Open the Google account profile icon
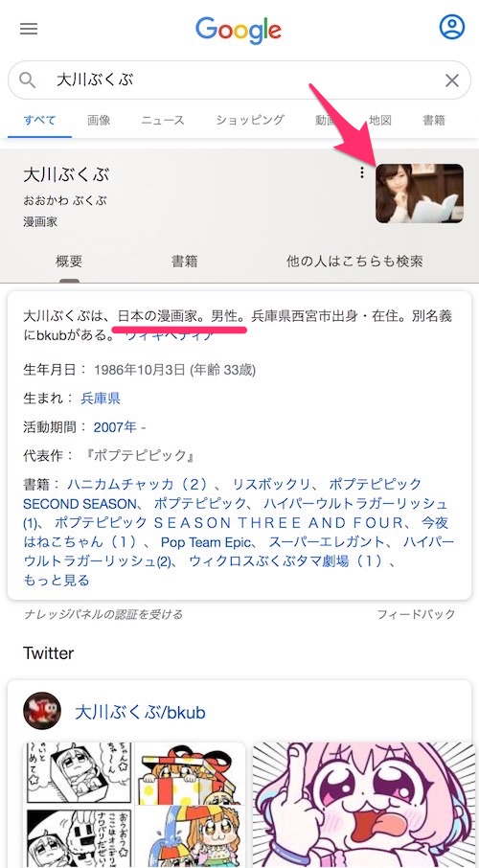The width and height of the screenshot is (479, 868). pyautogui.click(x=452, y=27)
